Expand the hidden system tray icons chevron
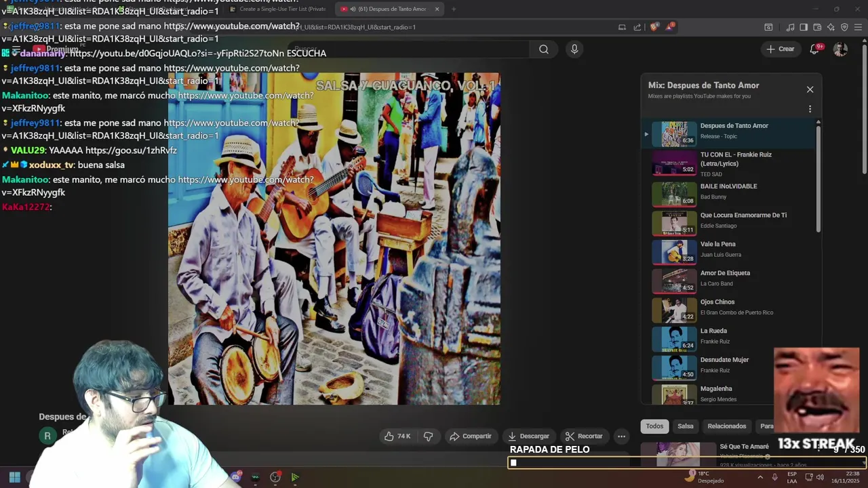The image size is (868, 488). (x=759, y=477)
